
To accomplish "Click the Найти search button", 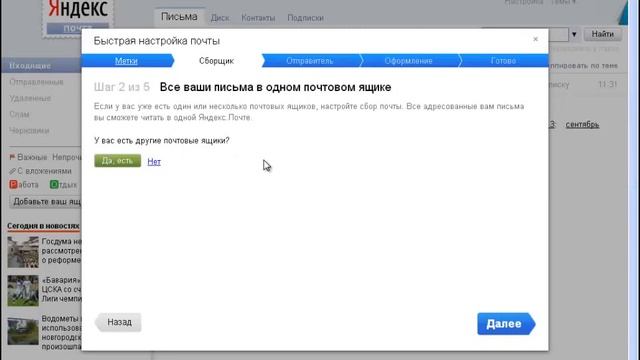I will pyautogui.click(x=602, y=34).
